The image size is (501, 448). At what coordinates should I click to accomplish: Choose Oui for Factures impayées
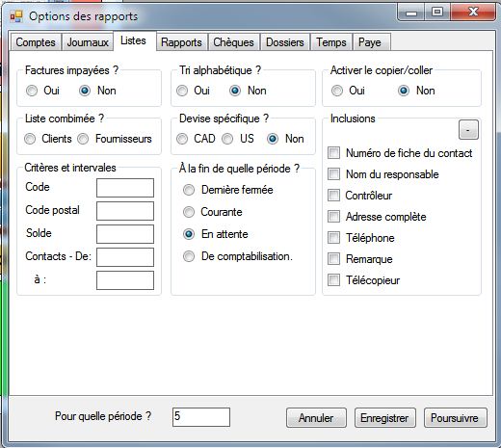pyautogui.click(x=32, y=91)
